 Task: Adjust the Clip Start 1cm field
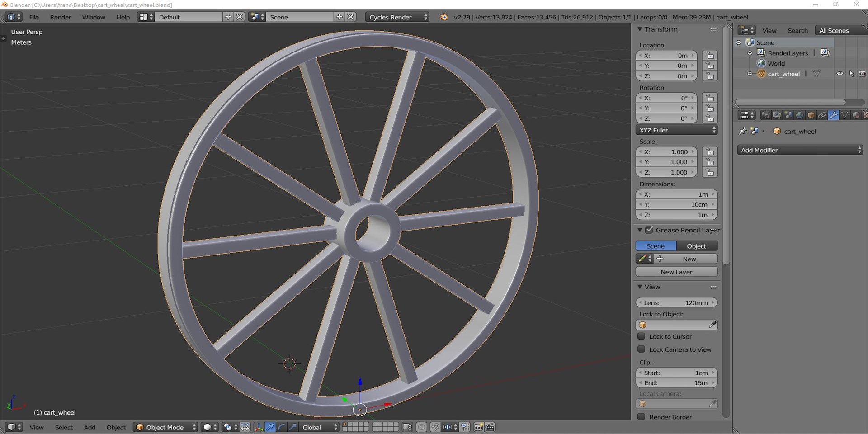point(676,373)
